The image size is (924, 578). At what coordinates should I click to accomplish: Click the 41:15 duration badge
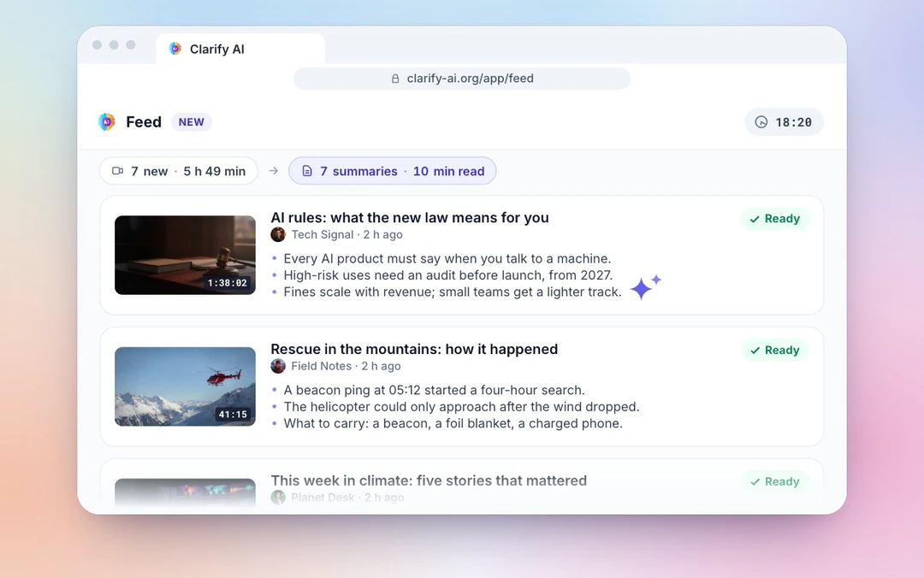234,414
